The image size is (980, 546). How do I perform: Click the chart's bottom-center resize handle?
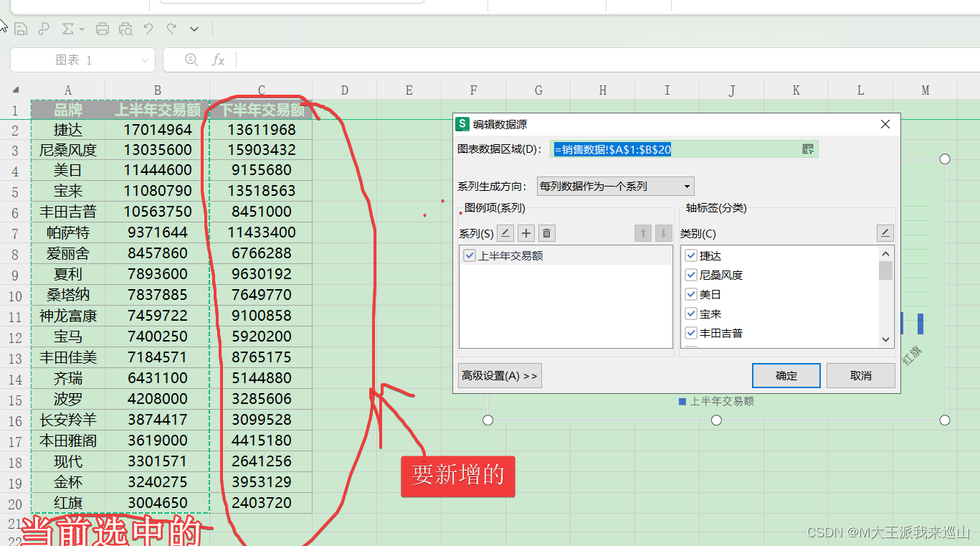coord(716,420)
